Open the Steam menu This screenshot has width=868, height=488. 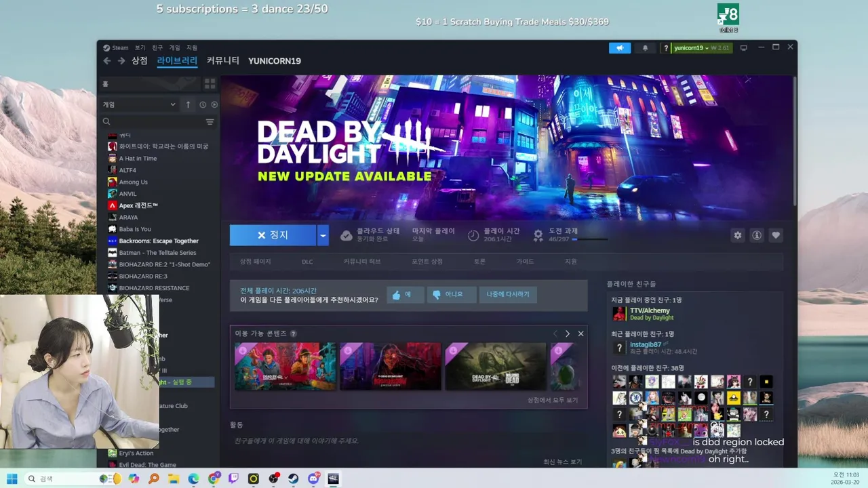click(x=116, y=48)
